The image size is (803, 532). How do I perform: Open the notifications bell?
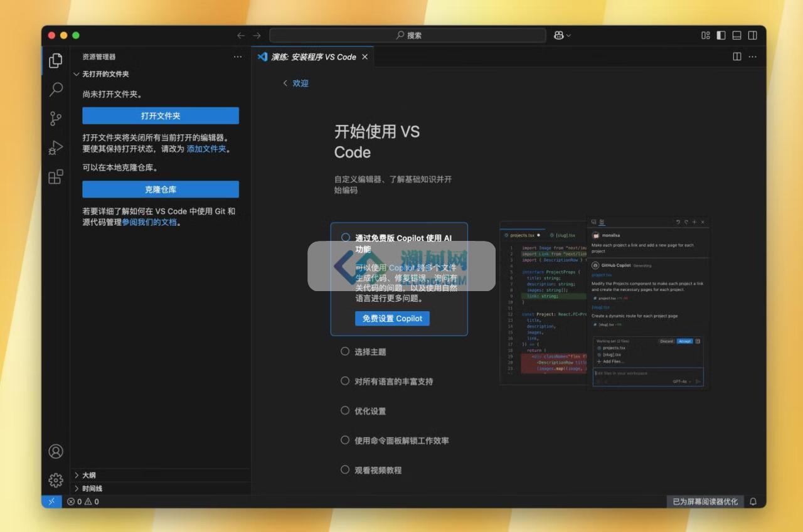tap(753, 501)
